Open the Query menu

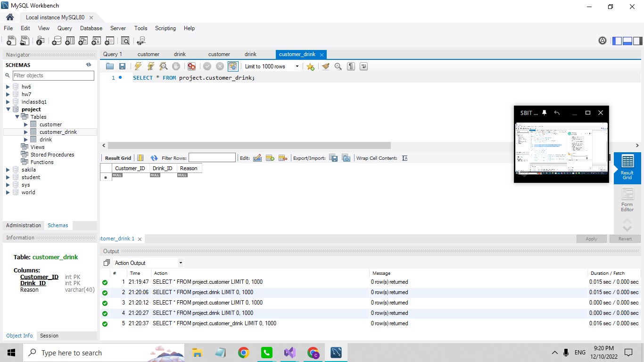tap(65, 28)
